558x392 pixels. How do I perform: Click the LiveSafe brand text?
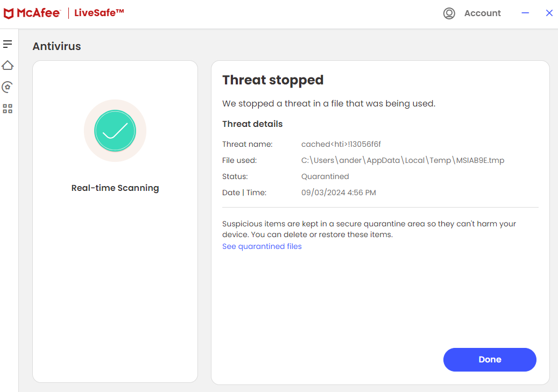click(x=98, y=12)
